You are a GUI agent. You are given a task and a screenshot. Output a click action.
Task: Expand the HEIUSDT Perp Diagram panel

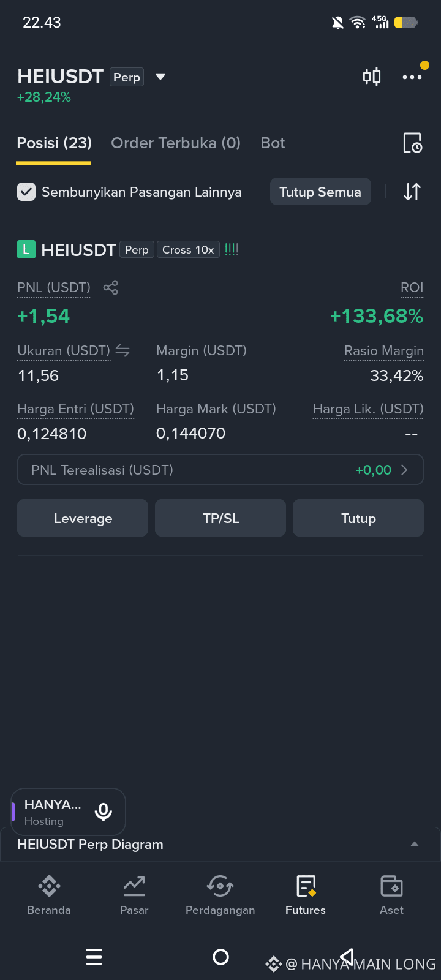tap(415, 844)
